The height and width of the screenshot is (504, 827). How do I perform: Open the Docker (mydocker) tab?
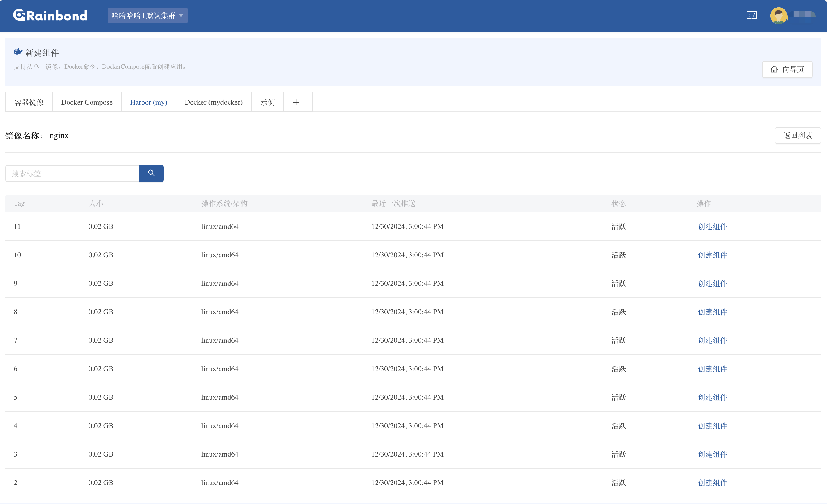[213, 102]
